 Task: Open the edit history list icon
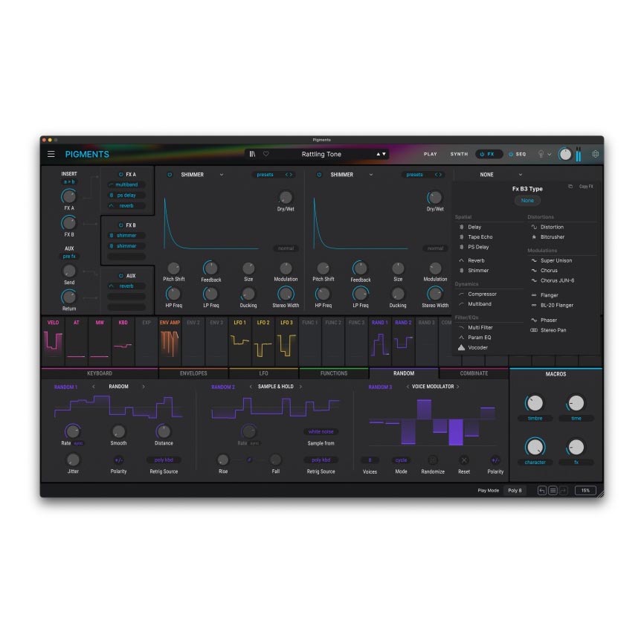point(553,490)
